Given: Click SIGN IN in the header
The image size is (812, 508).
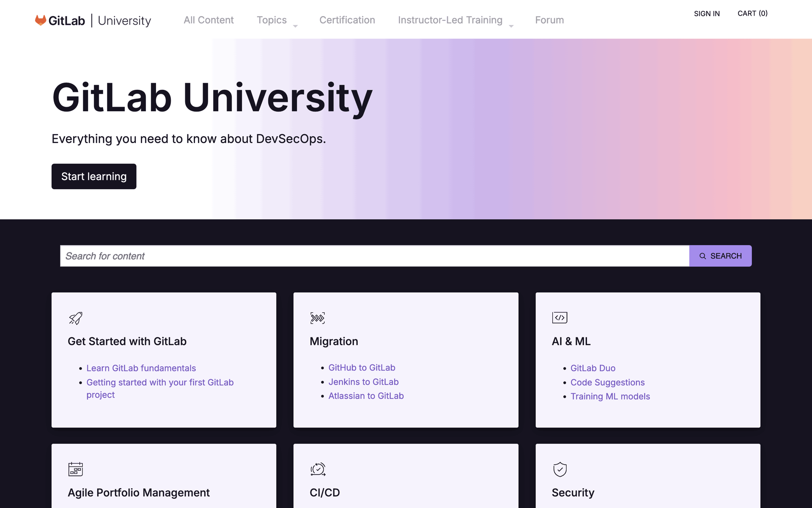Looking at the screenshot, I should 707,14.
